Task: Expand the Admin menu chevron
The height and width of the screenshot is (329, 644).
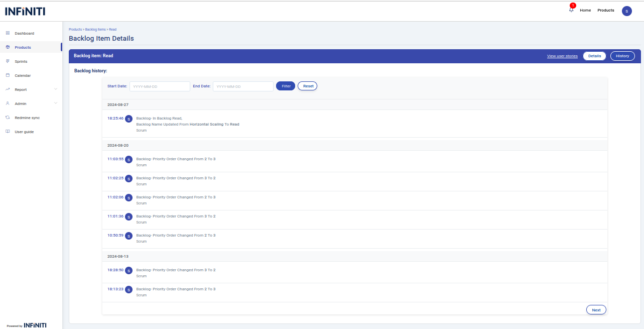Action: pyautogui.click(x=56, y=103)
